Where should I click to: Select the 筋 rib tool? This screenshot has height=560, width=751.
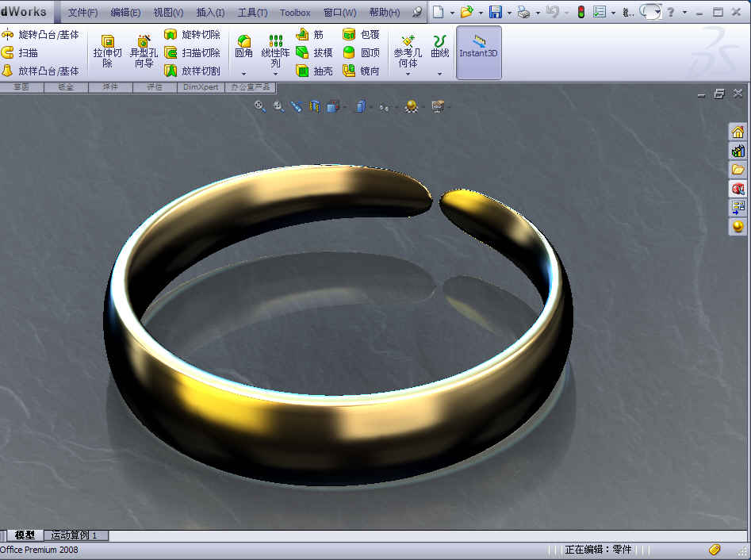pyautogui.click(x=309, y=34)
